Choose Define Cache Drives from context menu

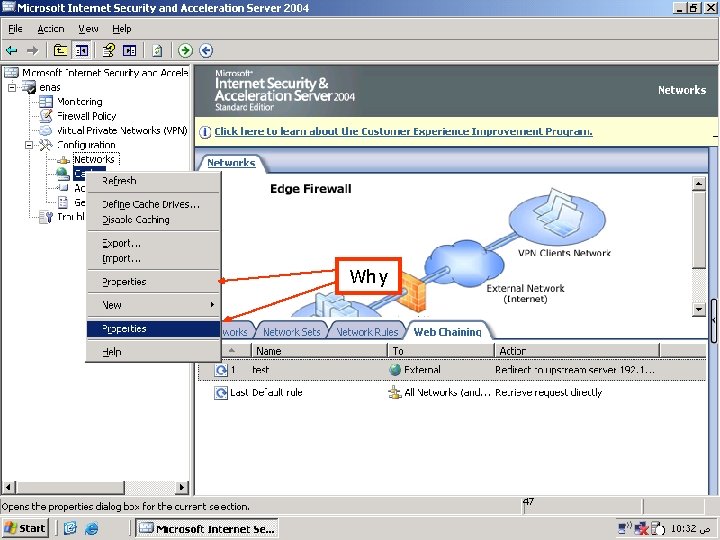[153, 204]
